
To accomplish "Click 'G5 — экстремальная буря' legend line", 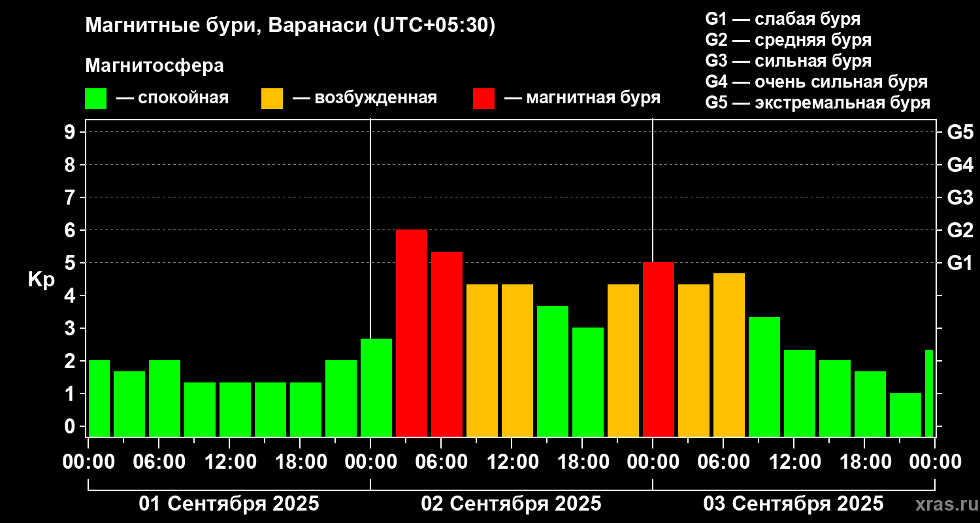I will click(817, 103).
